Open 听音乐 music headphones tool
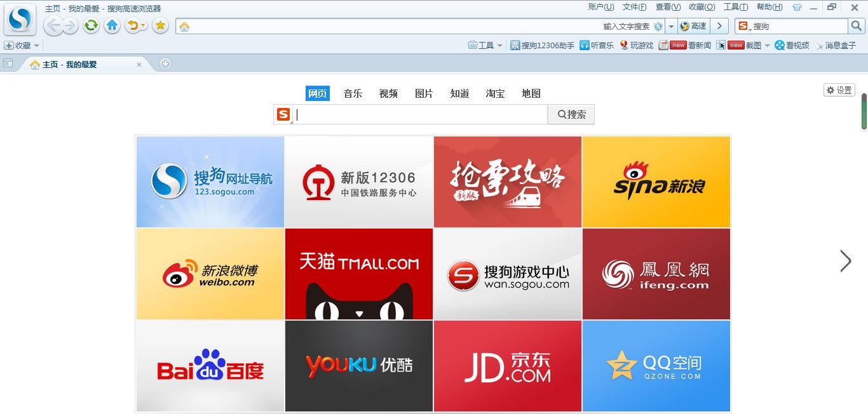868x414 pixels. point(597,46)
